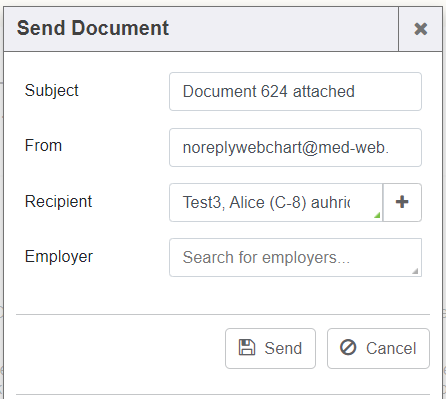This screenshot has width=446, height=399.
Task: Click the Employer label
Action: point(59,257)
